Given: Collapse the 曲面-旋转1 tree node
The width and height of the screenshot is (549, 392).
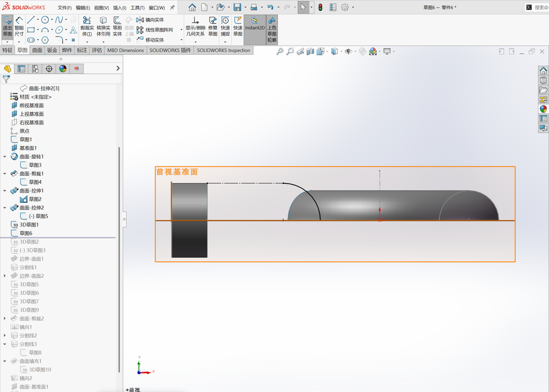Looking at the screenshot, I should click(x=4, y=157).
